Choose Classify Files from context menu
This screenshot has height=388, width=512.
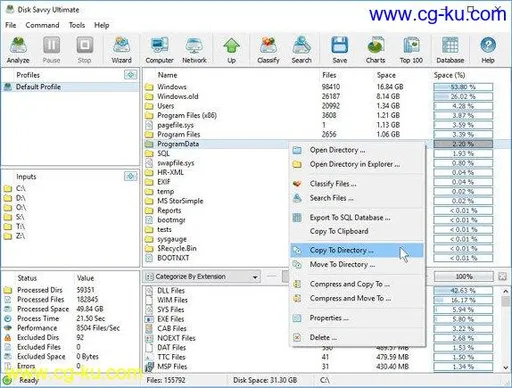pos(357,184)
